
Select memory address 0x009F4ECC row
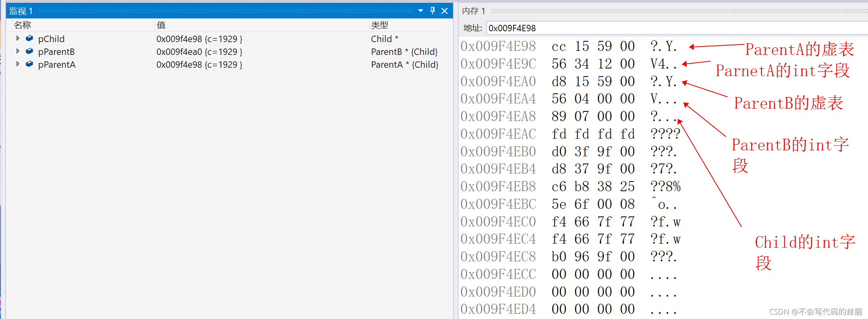(570, 274)
